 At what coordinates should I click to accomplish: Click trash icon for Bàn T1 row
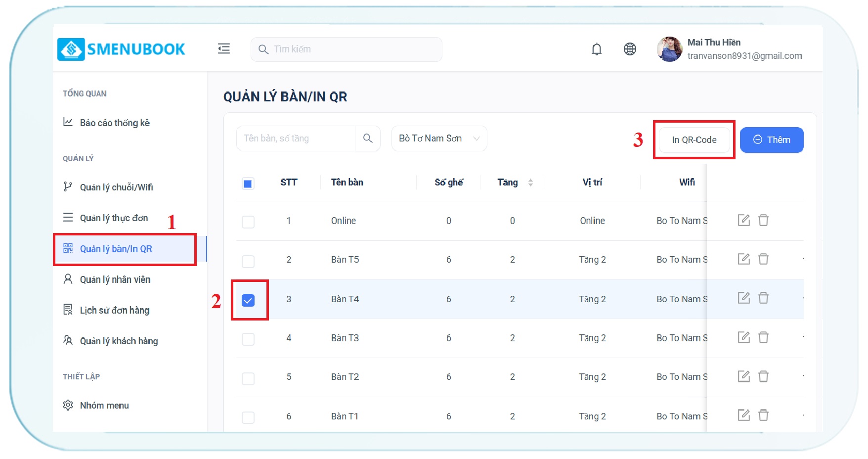(x=763, y=415)
